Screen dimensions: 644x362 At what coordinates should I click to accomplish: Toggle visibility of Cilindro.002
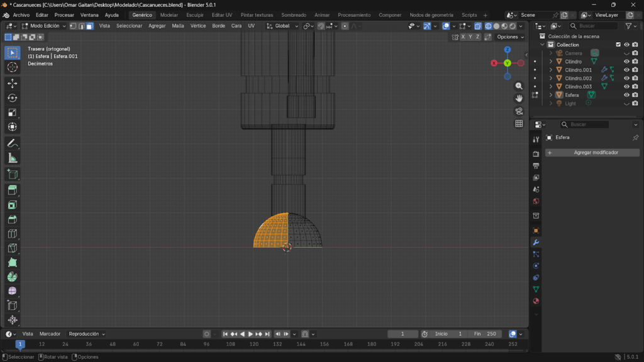(626, 79)
